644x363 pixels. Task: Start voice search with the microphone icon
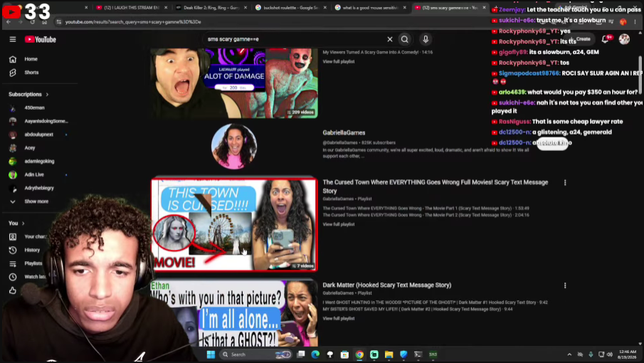tap(426, 39)
